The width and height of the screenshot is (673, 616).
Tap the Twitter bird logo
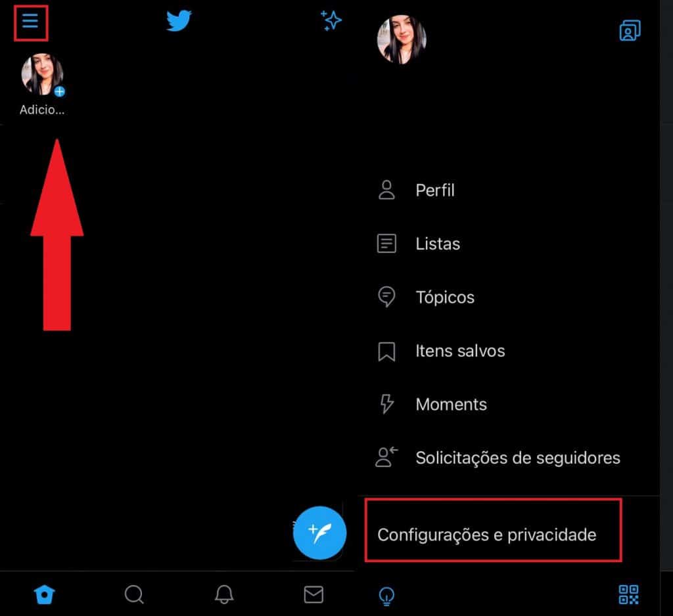tap(179, 20)
